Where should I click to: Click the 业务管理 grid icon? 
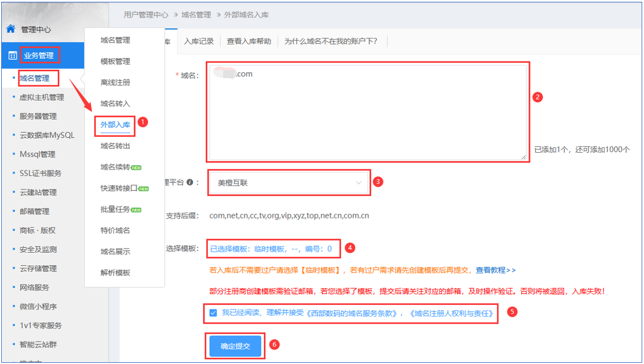(x=12, y=56)
